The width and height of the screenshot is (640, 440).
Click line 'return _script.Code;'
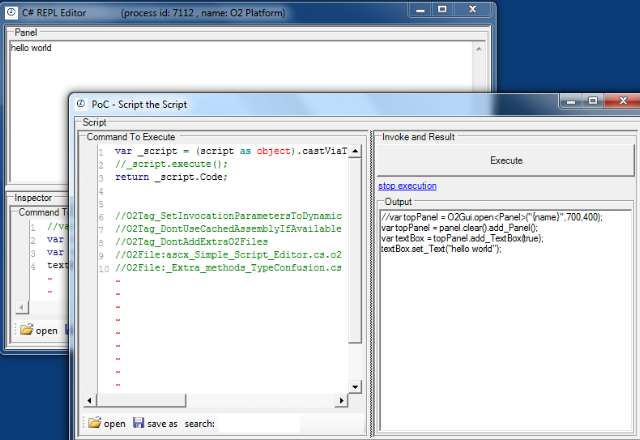pyautogui.click(x=171, y=177)
